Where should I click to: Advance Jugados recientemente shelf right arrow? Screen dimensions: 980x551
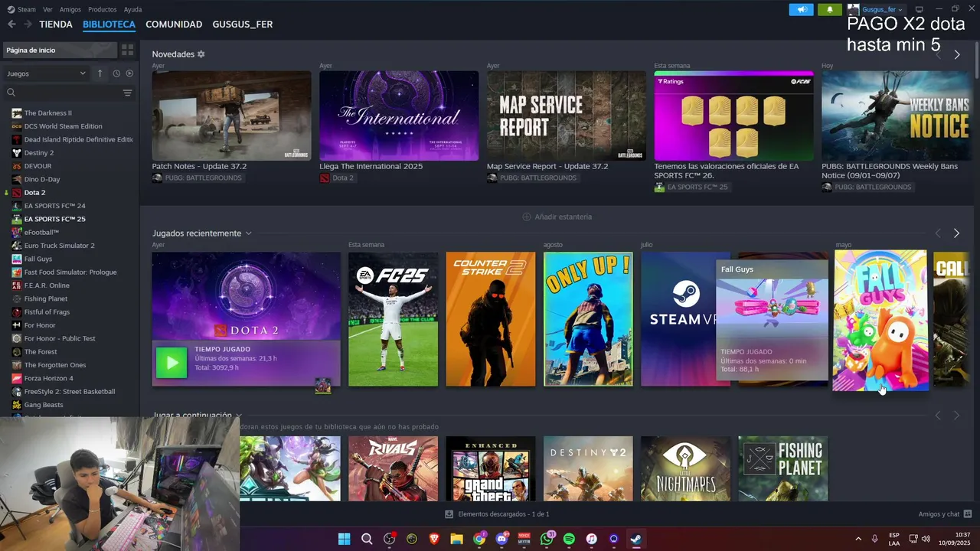click(x=956, y=233)
